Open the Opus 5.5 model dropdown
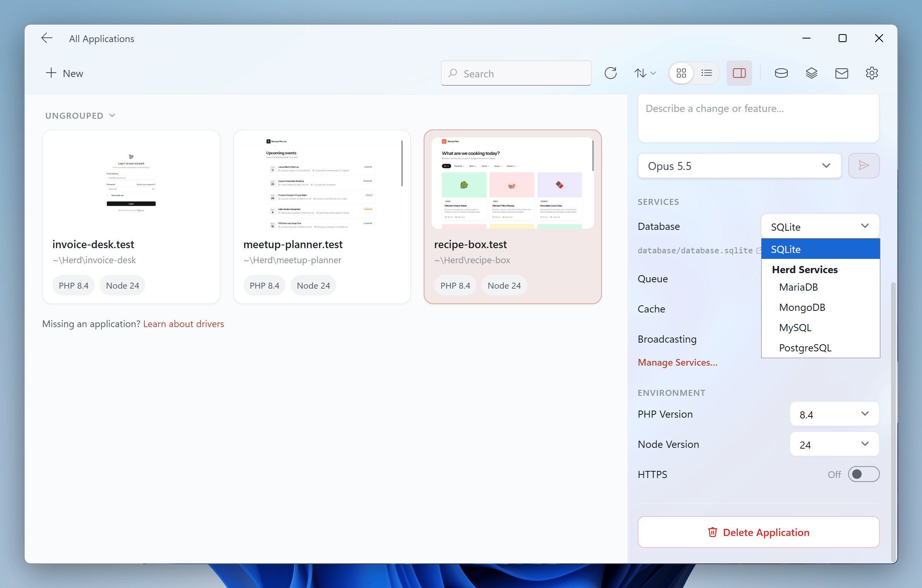This screenshot has width=922, height=588. (739, 166)
